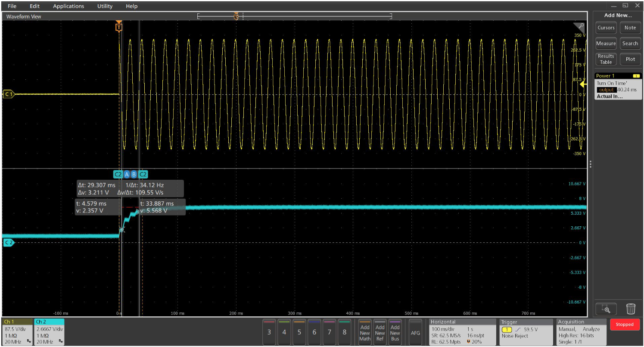
Task: Select the AFG function generator icon
Action: (x=415, y=332)
